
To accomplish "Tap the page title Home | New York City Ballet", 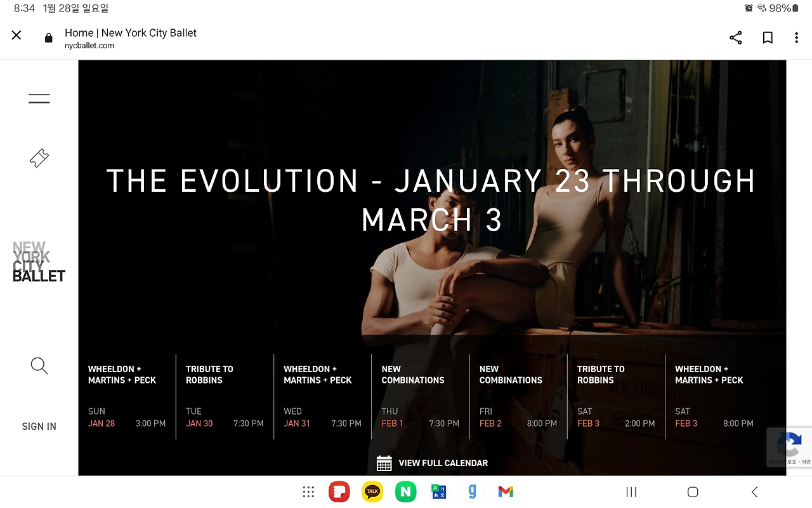I will [x=131, y=33].
